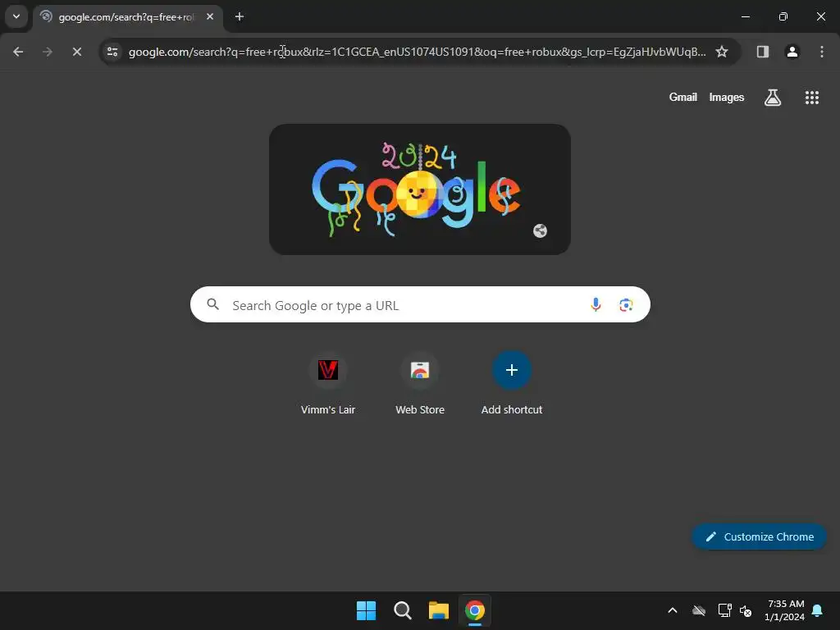Click the 2024 Google Doodle
Viewport: 840px width, 630px height.
419,189
